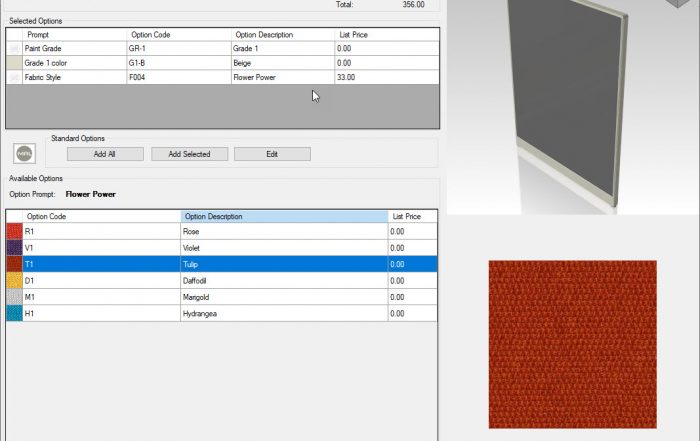
Task: Sort by Option Description column header
Action: [x=284, y=216]
